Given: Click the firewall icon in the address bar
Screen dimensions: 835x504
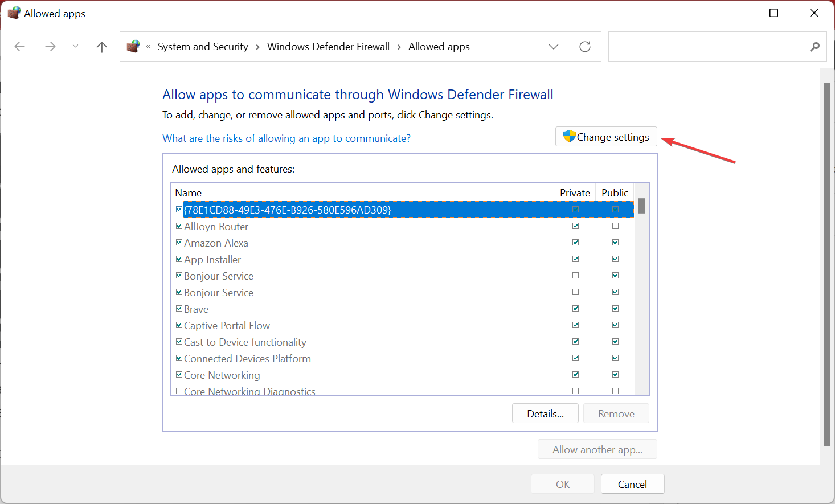Looking at the screenshot, I should (133, 47).
